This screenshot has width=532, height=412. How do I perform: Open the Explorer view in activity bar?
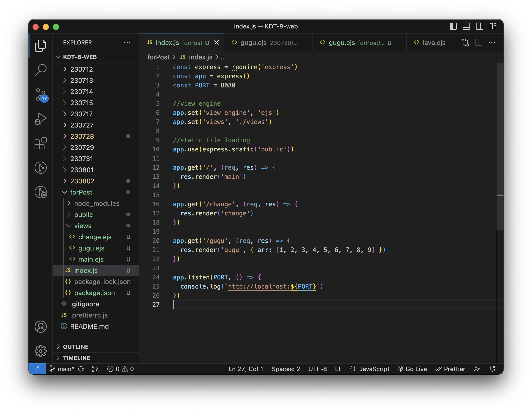coord(40,46)
